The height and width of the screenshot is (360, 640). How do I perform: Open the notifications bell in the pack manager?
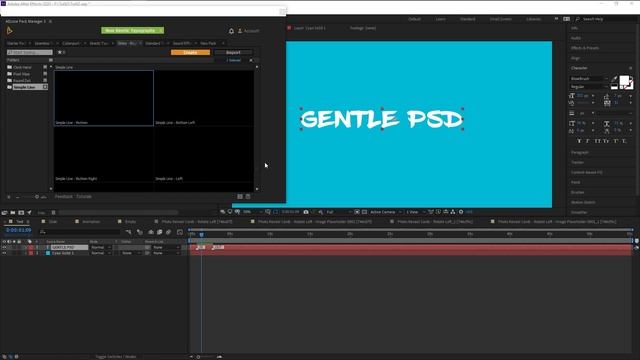pyautogui.click(x=231, y=31)
